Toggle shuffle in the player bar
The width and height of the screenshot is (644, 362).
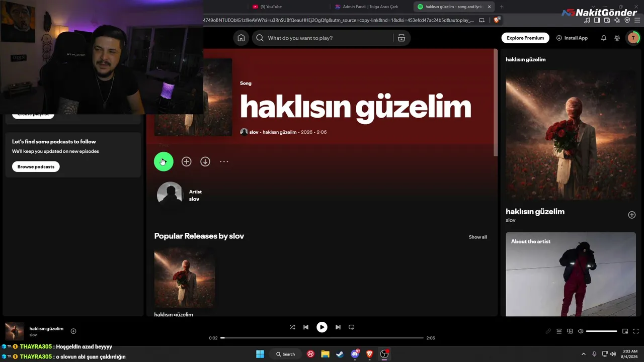292,327
